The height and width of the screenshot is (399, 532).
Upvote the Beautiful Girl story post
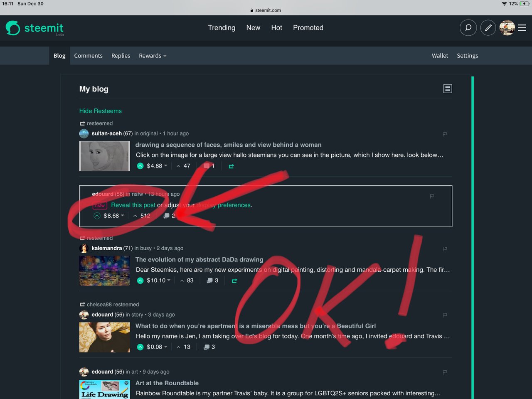point(140,347)
